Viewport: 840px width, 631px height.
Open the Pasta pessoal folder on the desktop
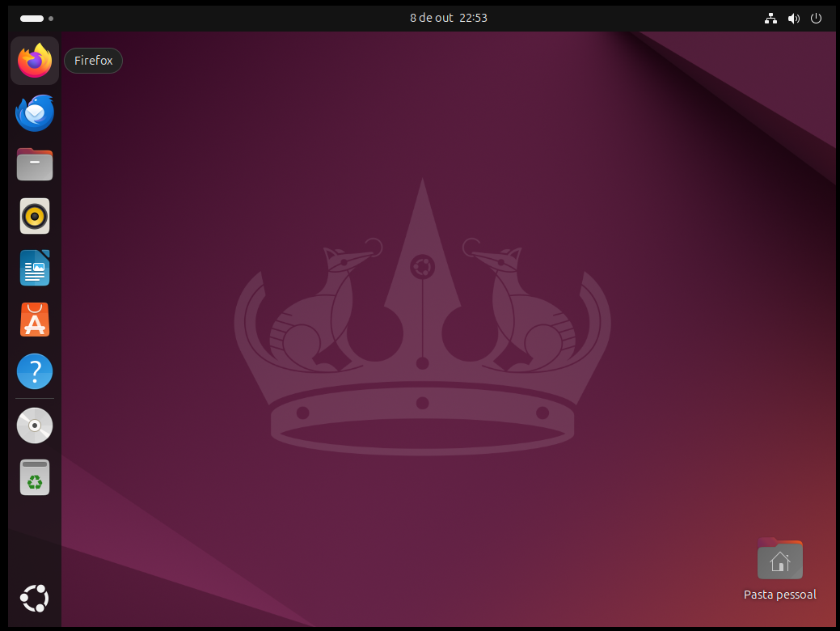(x=779, y=558)
